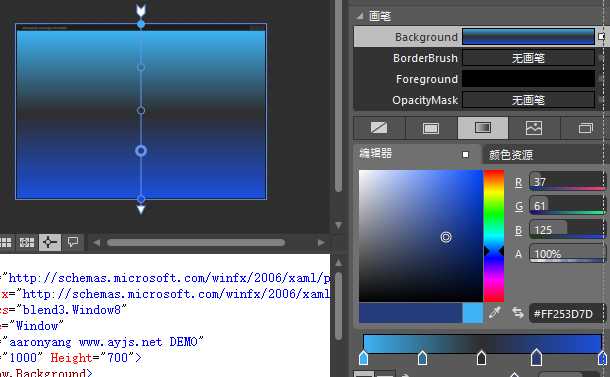Click the designer horizontal scroll right arrow
The height and width of the screenshot is (377, 610).
(x=321, y=243)
